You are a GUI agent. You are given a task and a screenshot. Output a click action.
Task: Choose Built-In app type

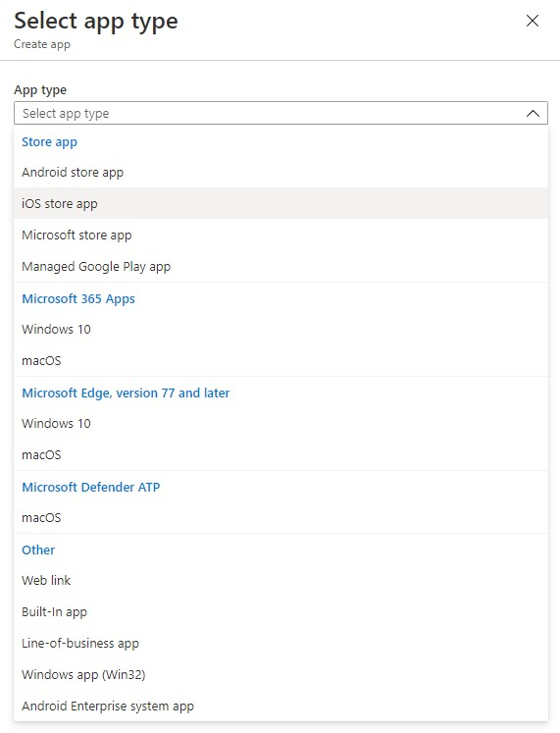point(280,612)
